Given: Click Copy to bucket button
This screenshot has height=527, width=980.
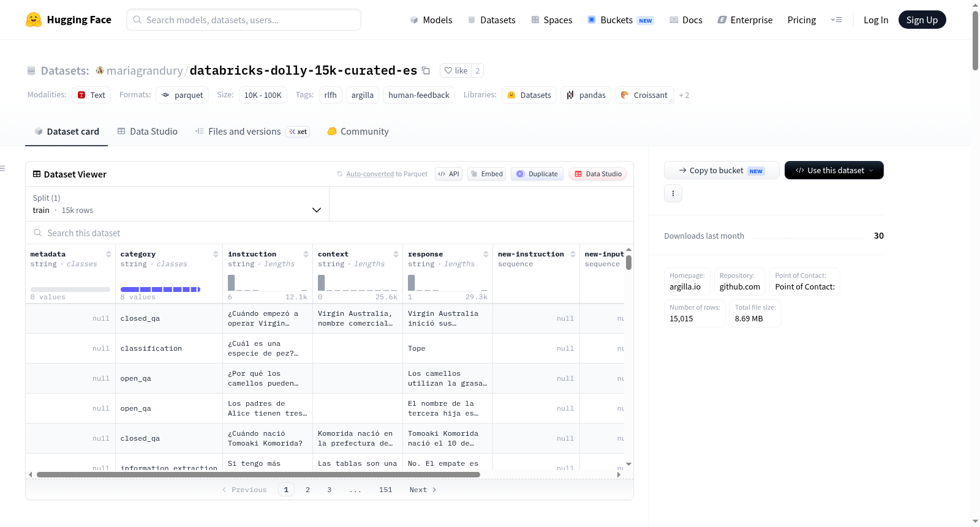Looking at the screenshot, I should [x=722, y=170].
